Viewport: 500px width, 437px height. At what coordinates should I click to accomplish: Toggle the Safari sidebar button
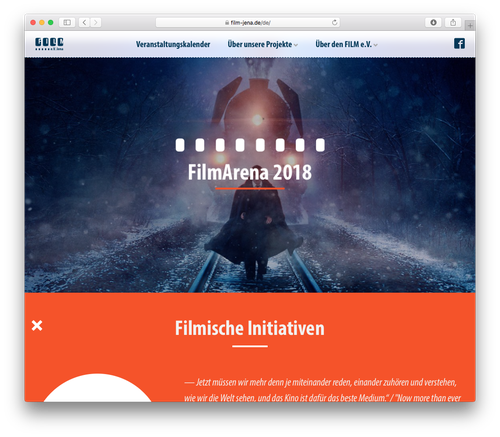click(x=67, y=22)
